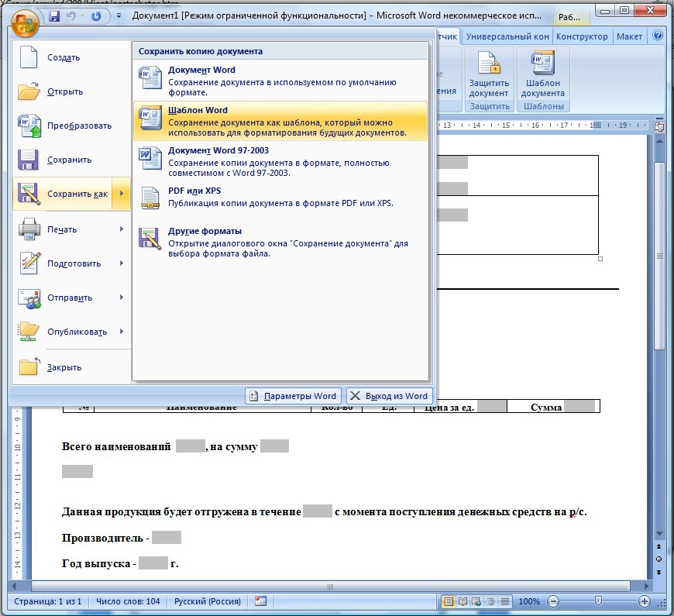Click gray form field after Год выпуска
Screen dimensions: 674x616
coord(153,563)
